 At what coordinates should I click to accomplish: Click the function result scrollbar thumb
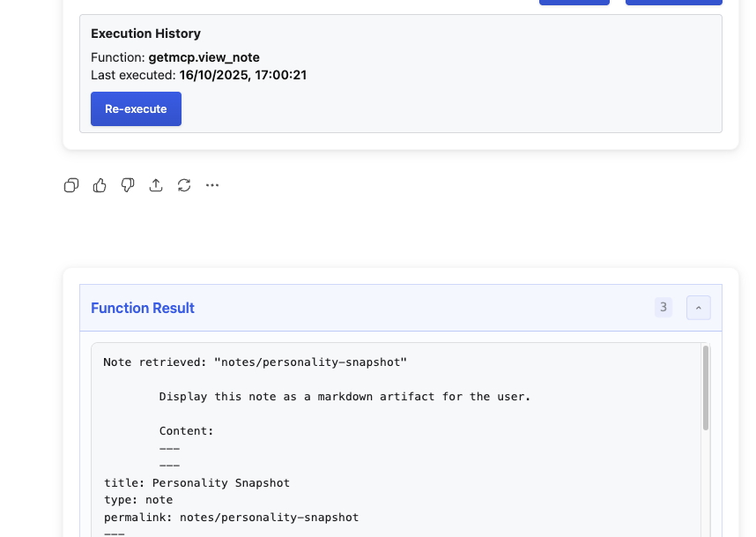click(x=706, y=388)
